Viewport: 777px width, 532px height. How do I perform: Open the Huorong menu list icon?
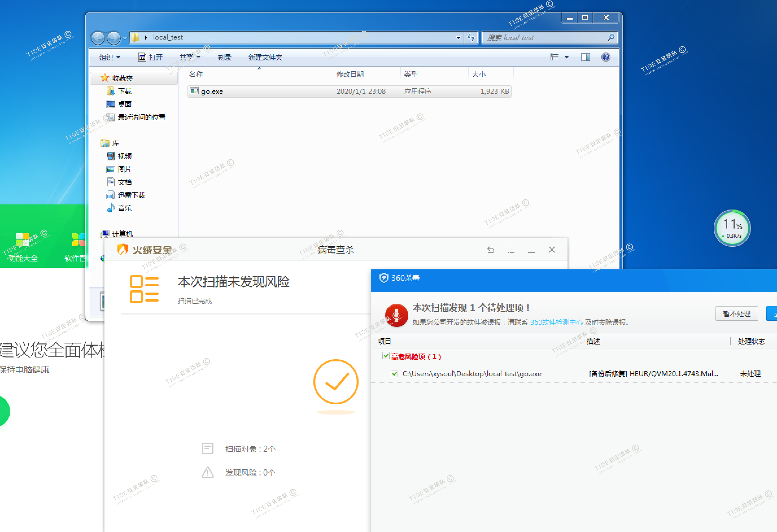coord(510,250)
